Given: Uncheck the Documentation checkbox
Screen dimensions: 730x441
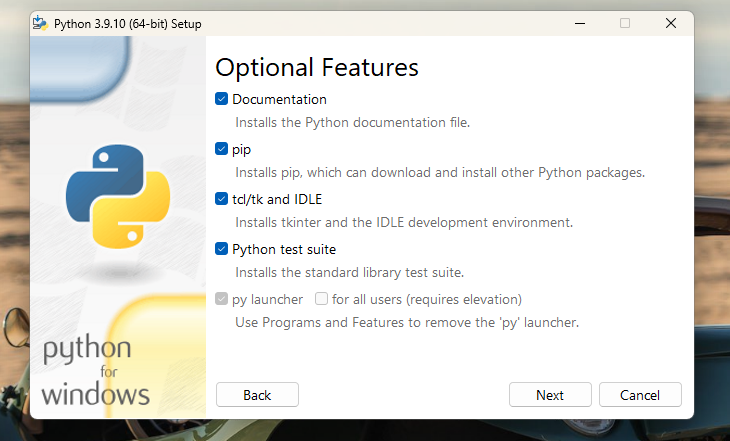Looking at the screenshot, I should [x=222, y=99].
